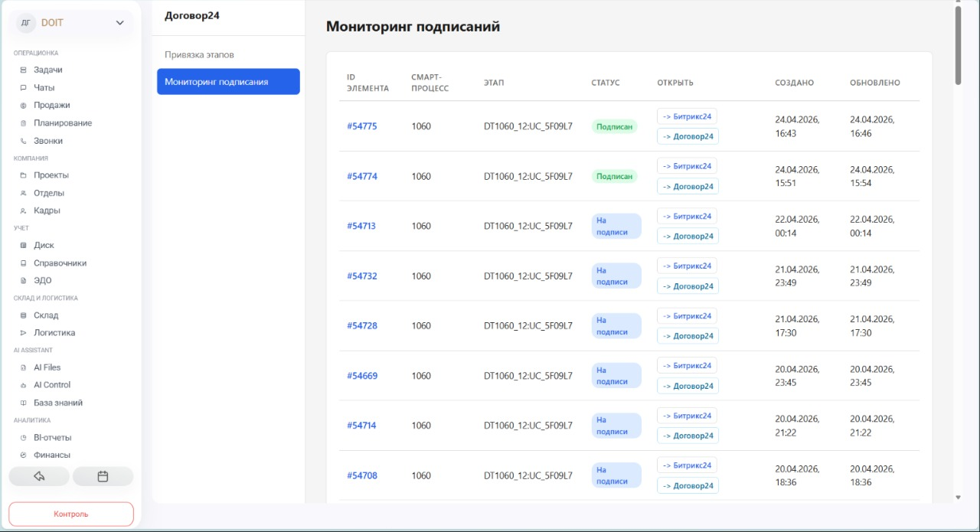Open element link #54732
Viewport: 980px width, 532px height.
(362, 276)
